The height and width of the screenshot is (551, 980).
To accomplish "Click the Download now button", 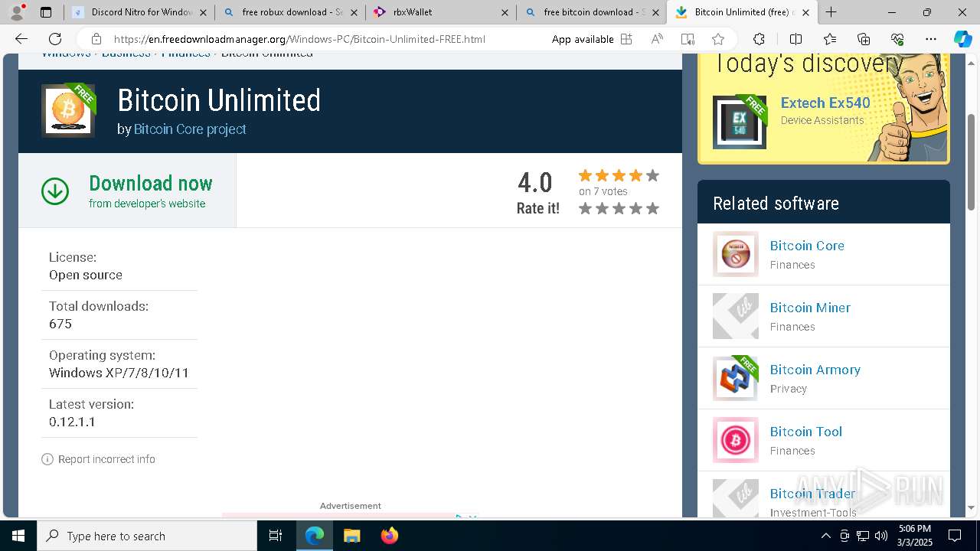I will (127, 191).
